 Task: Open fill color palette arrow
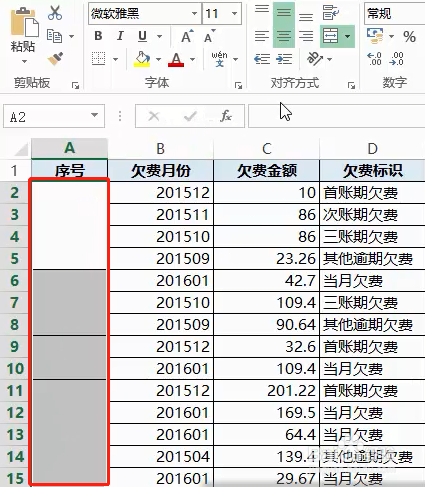click(x=158, y=59)
